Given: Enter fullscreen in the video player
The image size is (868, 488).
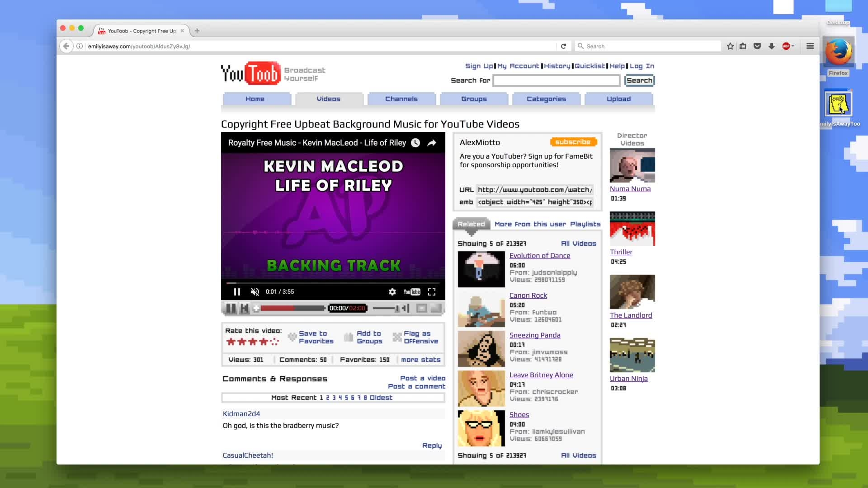Looking at the screenshot, I should tap(432, 292).
